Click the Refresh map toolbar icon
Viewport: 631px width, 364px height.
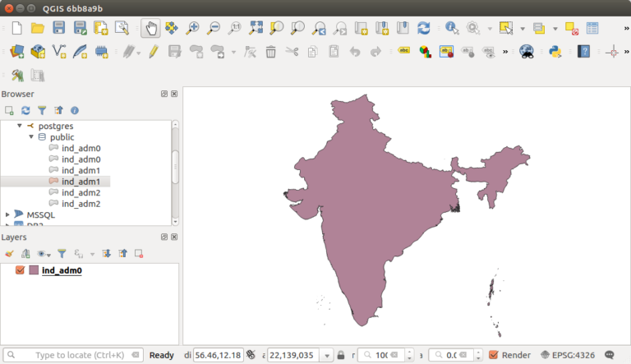[x=423, y=28]
